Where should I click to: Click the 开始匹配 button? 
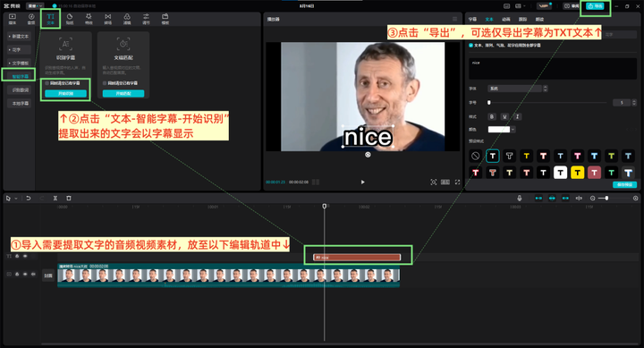point(123,94)
